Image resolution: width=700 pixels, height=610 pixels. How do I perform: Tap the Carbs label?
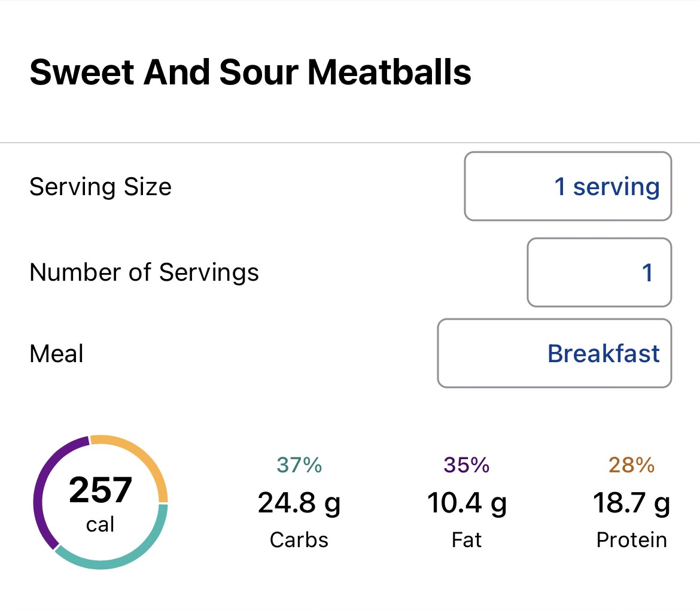click(299, 540)
